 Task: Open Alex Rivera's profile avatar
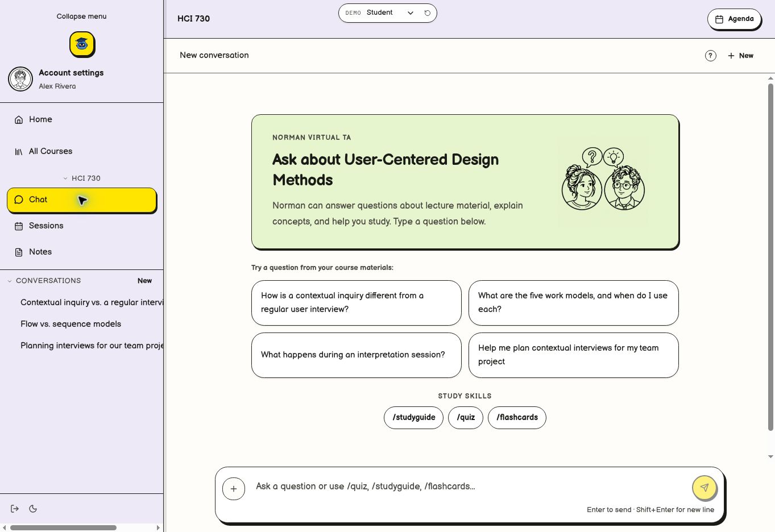click(20, 79)
